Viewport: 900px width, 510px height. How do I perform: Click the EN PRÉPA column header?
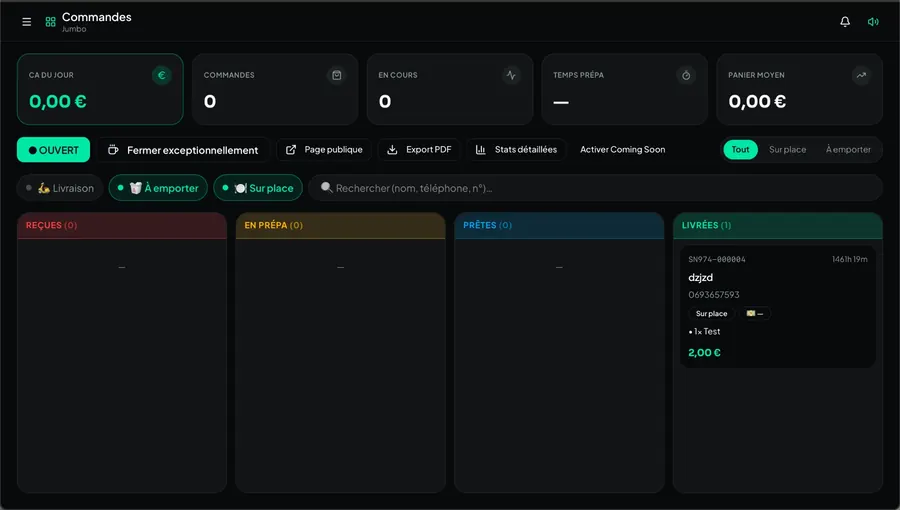tap(340, 225)
